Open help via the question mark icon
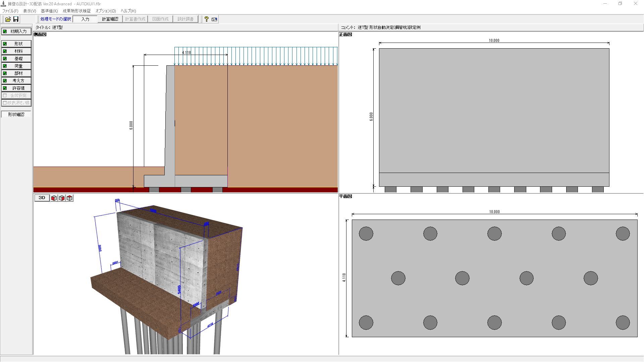This screenshot has width=644, height=362. 207,19
